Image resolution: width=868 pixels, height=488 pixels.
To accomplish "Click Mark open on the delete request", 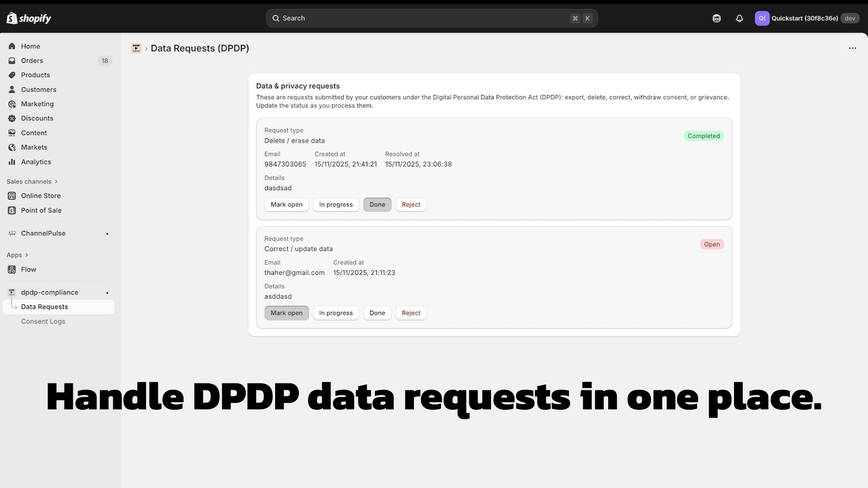I will point(286,204).
